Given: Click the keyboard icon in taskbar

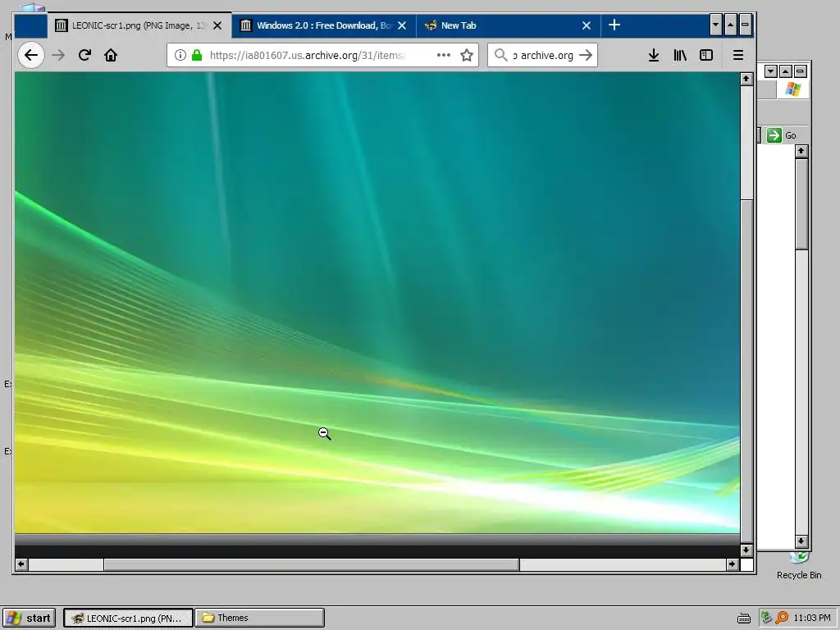Looking at the screenshot, I should click(744, 619).
